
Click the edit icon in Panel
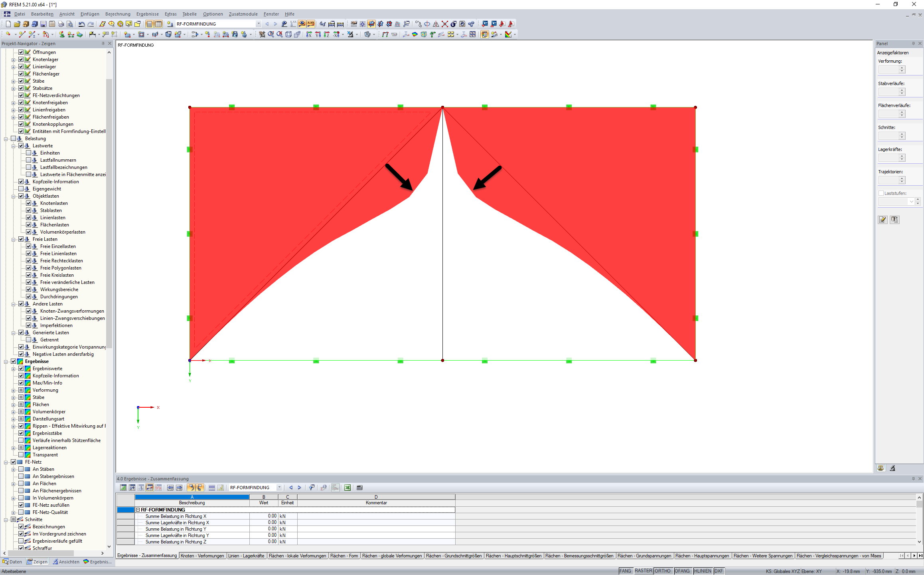point(883,220)
